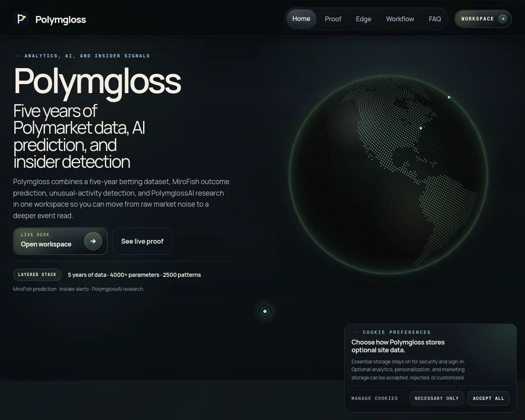Click the arrow circle in Open workspace

[x=93, y=241]
